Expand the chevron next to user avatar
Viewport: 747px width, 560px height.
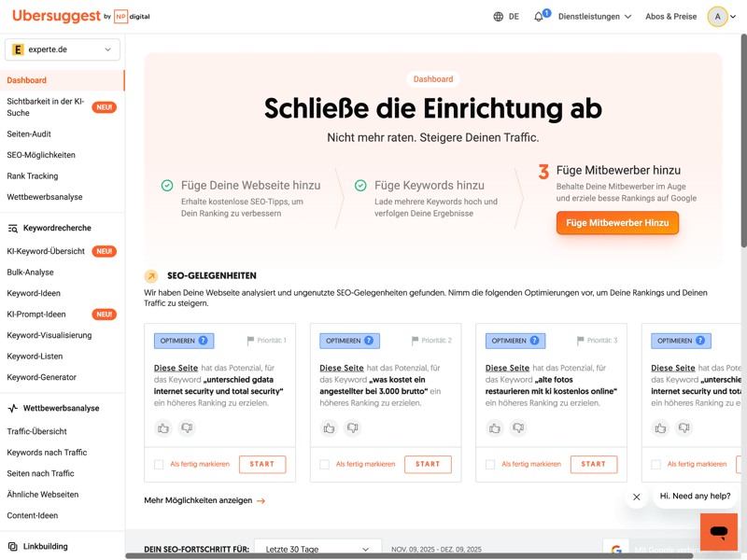coord(733,17)
